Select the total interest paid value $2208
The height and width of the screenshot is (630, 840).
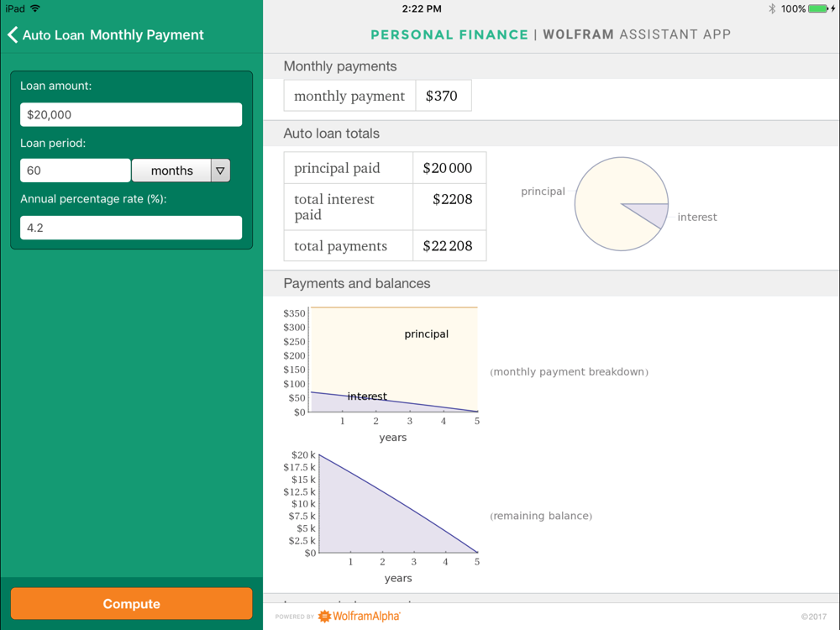(x=453, y=199)
